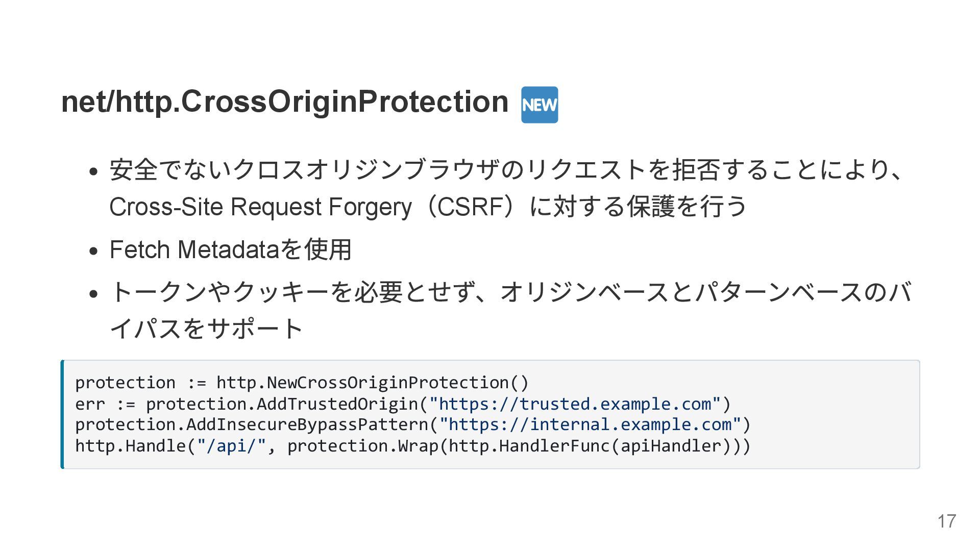980x551 pixels.
Task: Click the AddInsecureBypassPattern method name
Action: pos(307,424)
